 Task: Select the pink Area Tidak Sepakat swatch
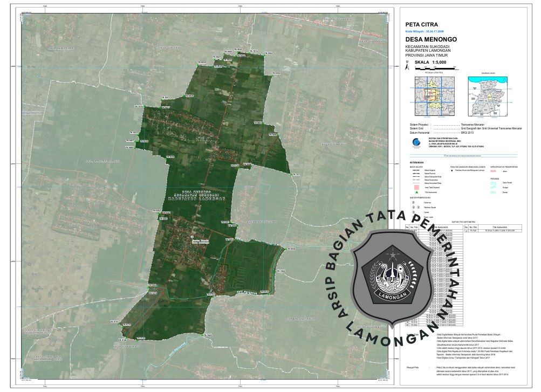(x=416, y=187)
